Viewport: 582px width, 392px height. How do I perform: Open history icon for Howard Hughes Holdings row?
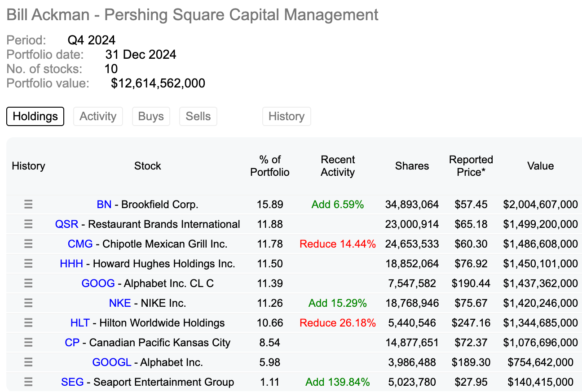coord(28,264)
